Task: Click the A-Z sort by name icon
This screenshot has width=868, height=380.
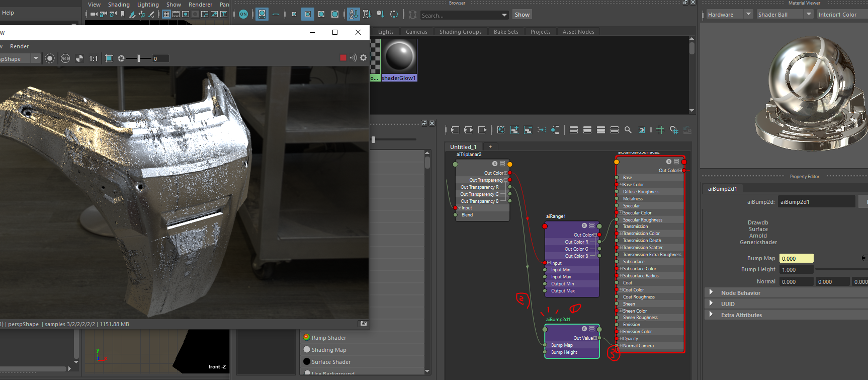Action: [354, 14]
